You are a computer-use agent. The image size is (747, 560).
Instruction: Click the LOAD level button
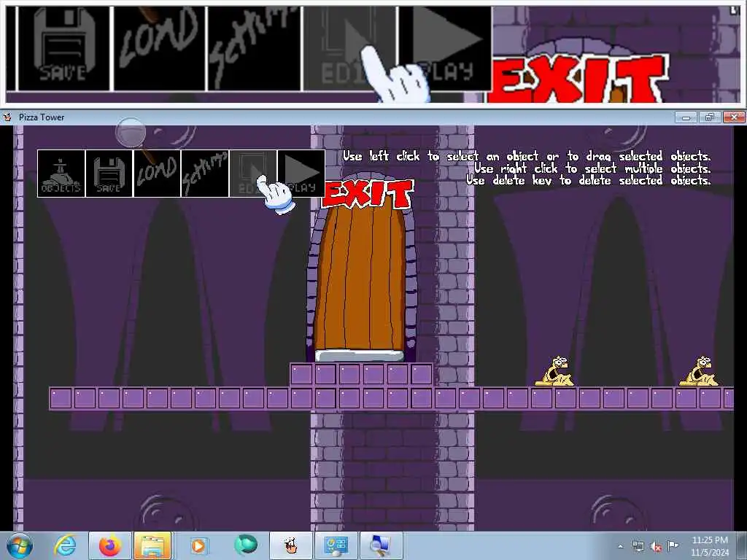[158, 174]
